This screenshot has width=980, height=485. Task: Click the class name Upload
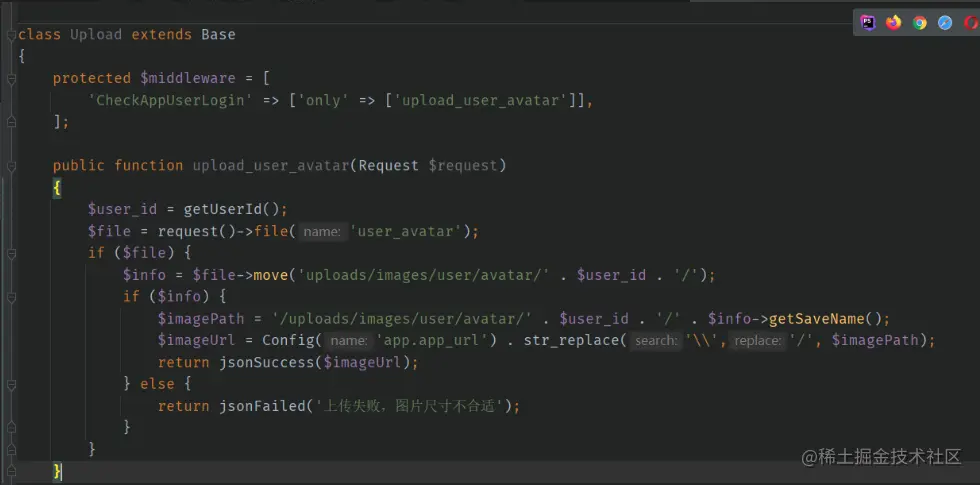[96, 34]
